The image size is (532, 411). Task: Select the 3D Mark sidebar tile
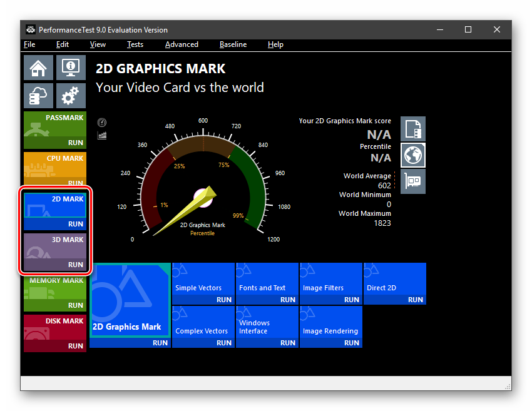tap(55, 251)
